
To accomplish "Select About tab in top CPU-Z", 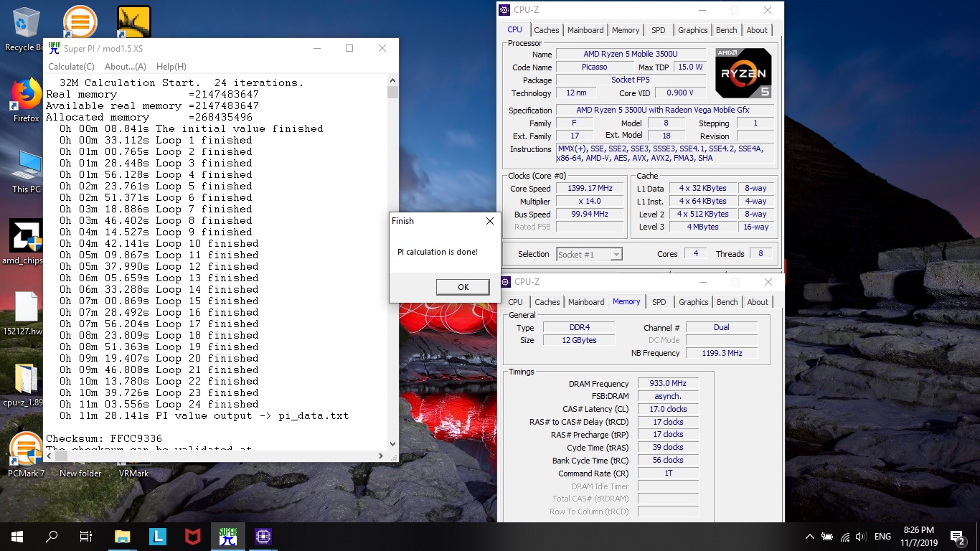I will click(x=757, y=30).
